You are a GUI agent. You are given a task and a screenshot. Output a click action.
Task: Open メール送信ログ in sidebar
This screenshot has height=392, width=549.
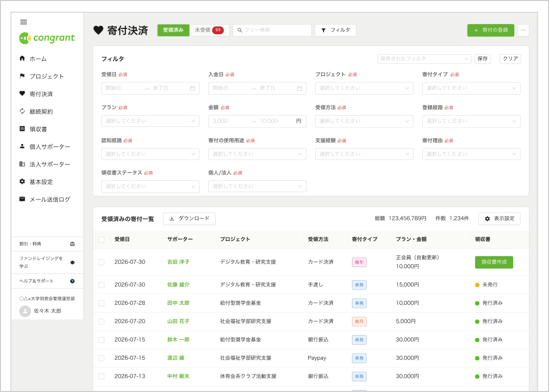pos(50,199)
